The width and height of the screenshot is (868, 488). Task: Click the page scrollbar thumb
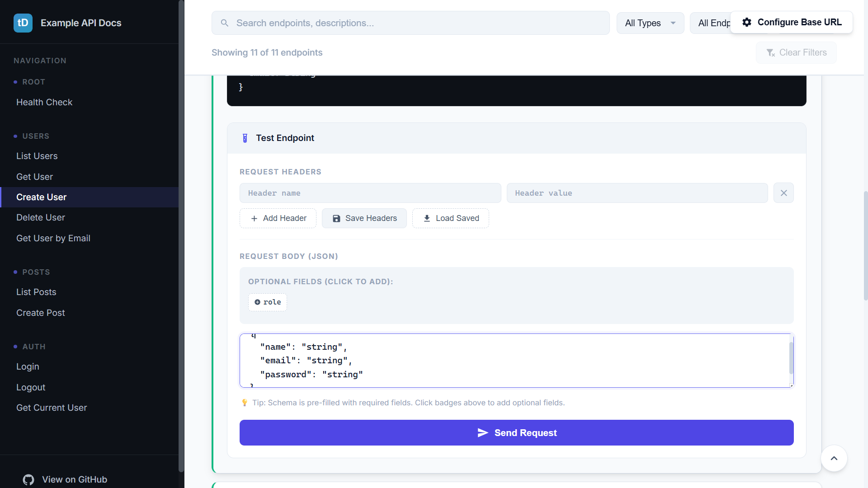pos(865,245)
